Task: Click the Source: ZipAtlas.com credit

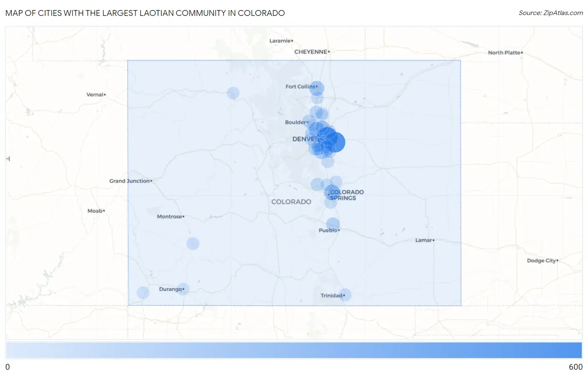Action: pos(551,13)
